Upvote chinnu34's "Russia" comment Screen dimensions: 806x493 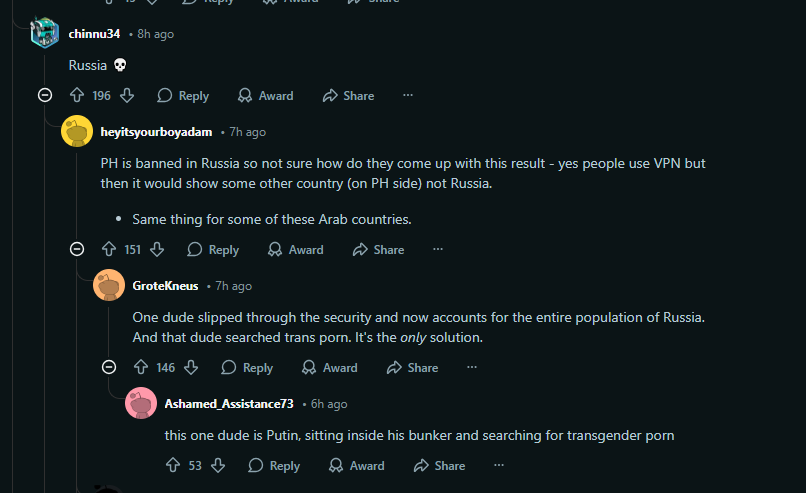pyautogui.click(x=77, y=96)
